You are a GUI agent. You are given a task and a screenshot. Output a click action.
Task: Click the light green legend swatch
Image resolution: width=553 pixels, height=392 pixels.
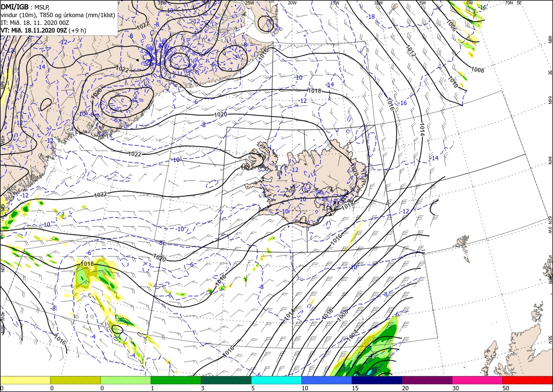click(x=126, y=380)
